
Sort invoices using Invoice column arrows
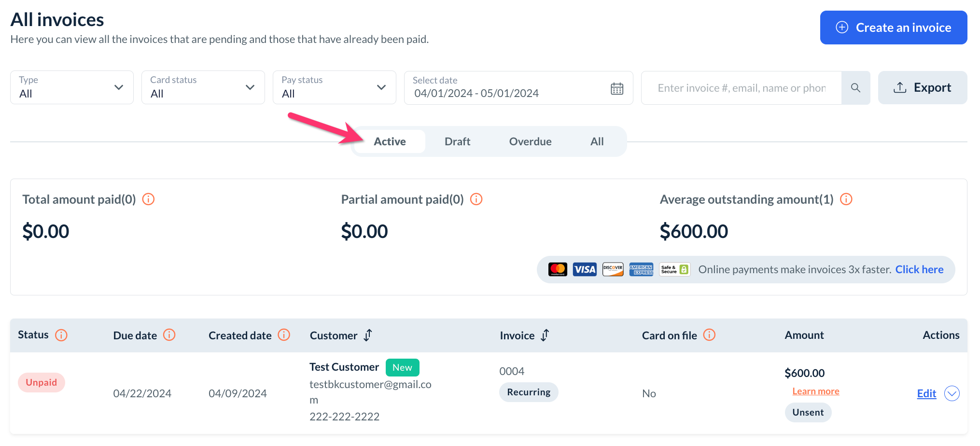tap(545, 335)
